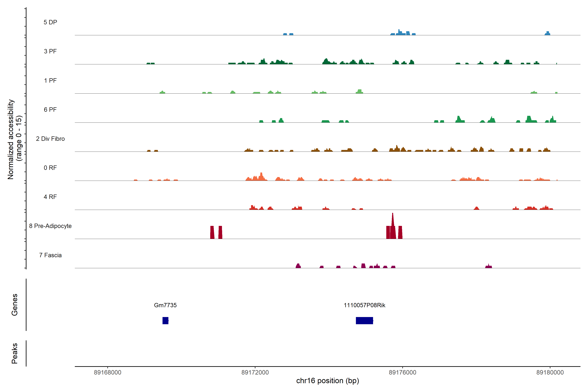Select the 0 RF track label
The image size is (588, 392).
point(50,168)
